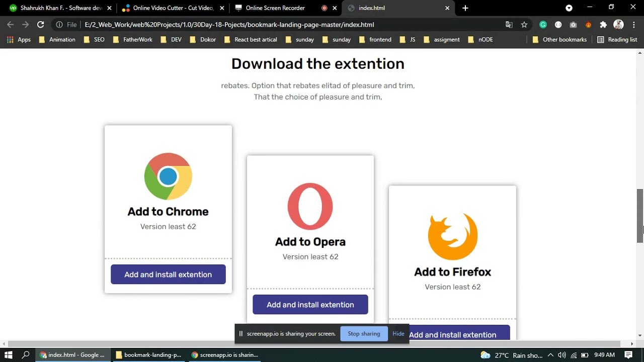This screenshot has width=644, height=362.
Task: Open the Chrome profile avatar
Action: pyautogui.click(x=619, y=25)
